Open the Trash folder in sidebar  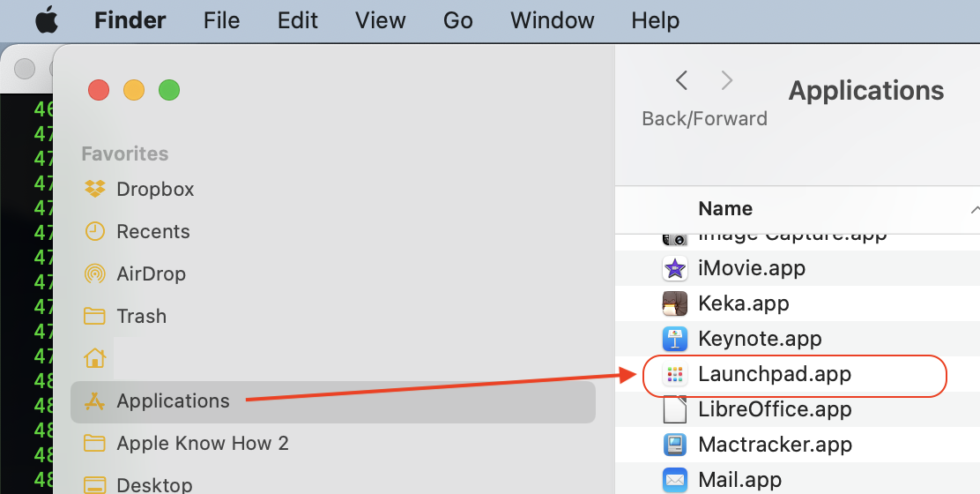point(141,316)
